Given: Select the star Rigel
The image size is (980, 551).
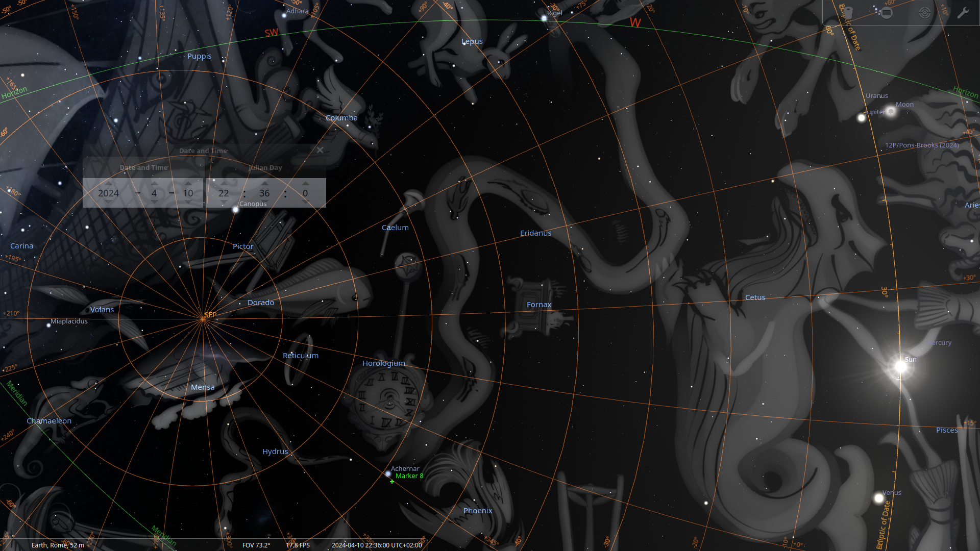Looking at the screenshot, I should pos(544,18).
